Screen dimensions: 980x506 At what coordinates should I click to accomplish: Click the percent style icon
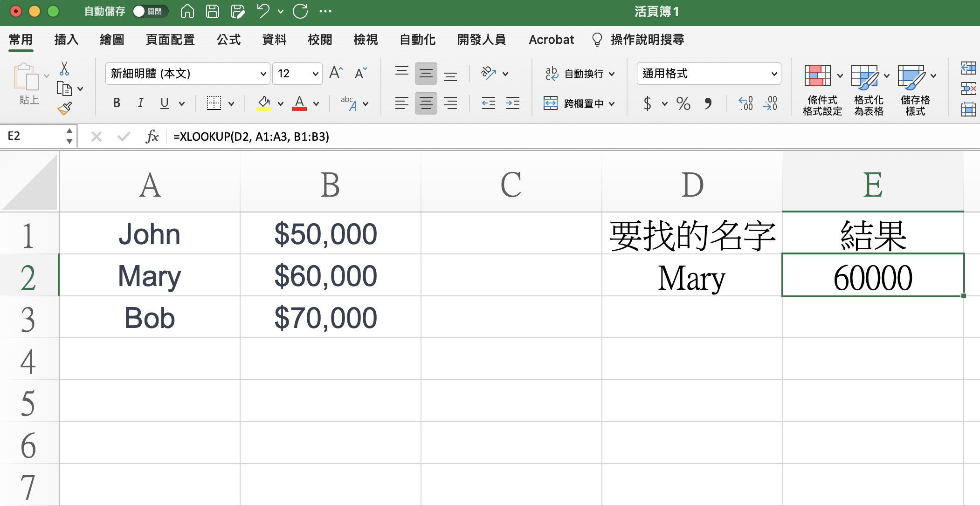click(x=683, y=103)
